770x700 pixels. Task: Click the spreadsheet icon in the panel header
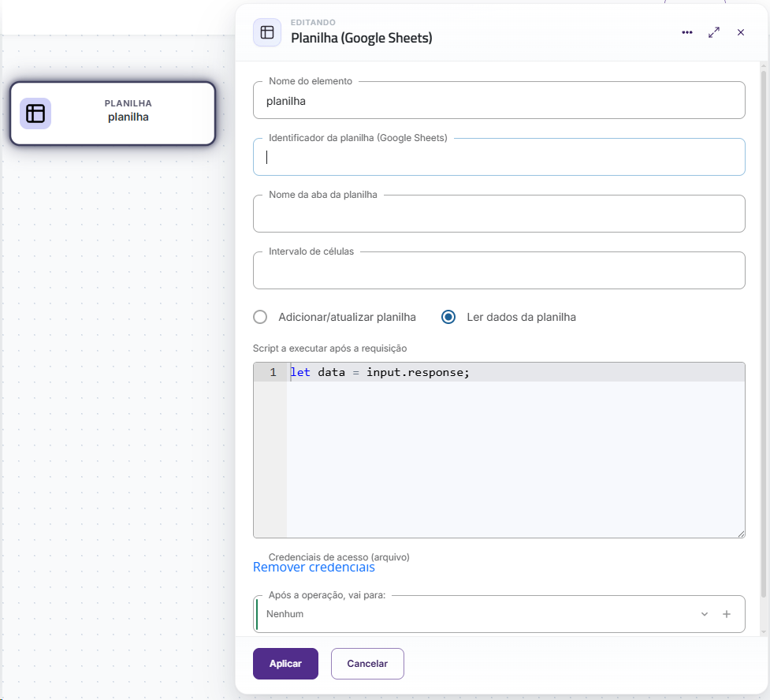point(267,32)
